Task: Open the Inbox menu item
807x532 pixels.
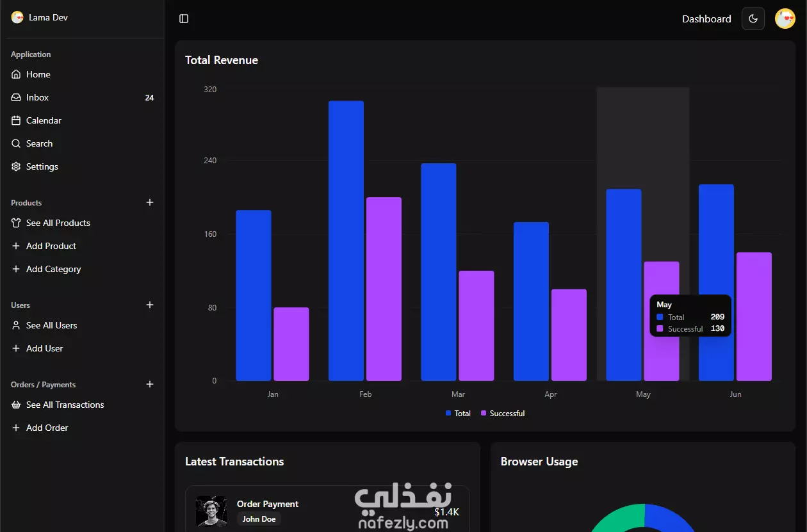Action: pyautogui.click(x=83, y=97)
